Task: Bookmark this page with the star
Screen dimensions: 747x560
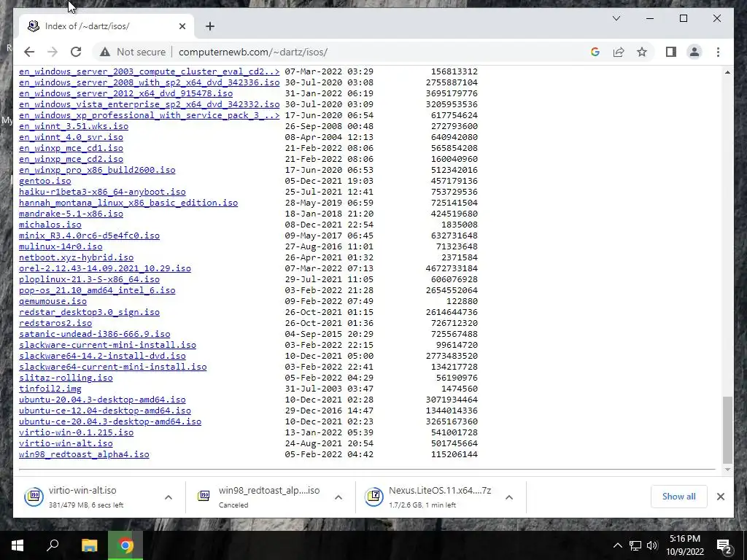Action: [642, 52]
